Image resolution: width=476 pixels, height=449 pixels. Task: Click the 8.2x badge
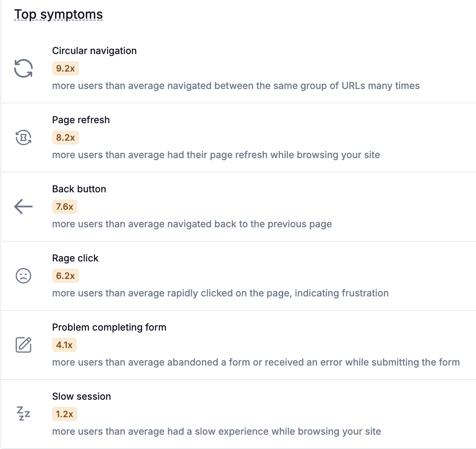pos(65,137)
